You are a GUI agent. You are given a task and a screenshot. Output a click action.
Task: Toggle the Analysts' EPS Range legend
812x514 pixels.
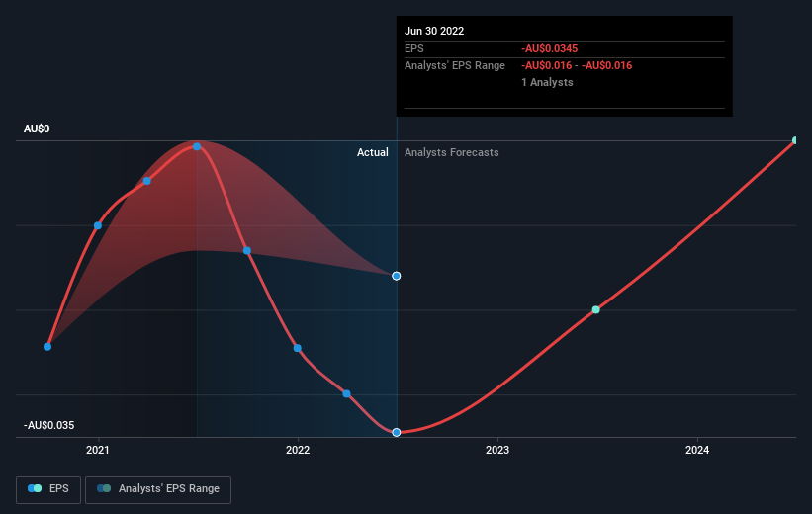pyautogui.click(x=158, y=489)
